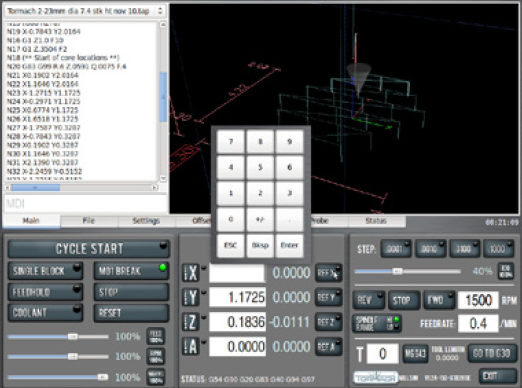Zero the Y axis with the Y button

191,297
